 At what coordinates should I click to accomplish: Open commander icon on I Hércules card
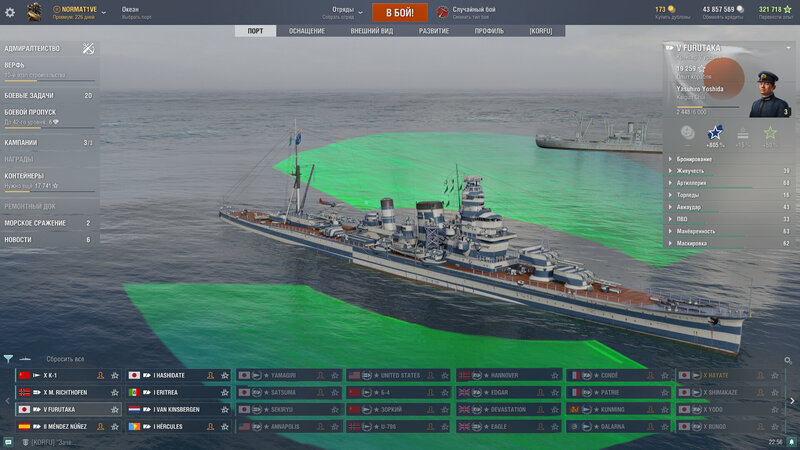(x=210, y=427)
